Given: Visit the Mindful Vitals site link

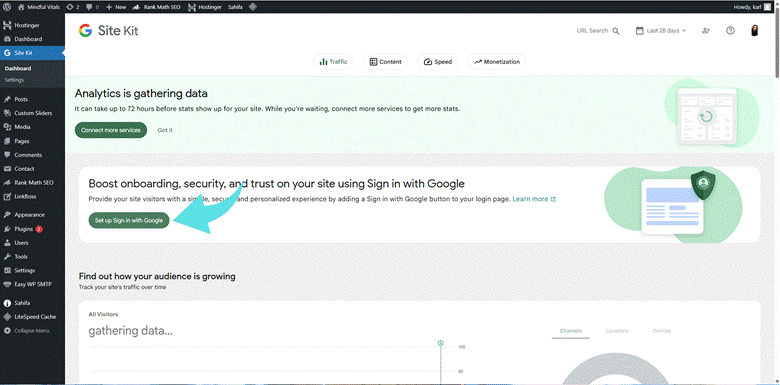Looking at the screenshot, I should 39,7.
